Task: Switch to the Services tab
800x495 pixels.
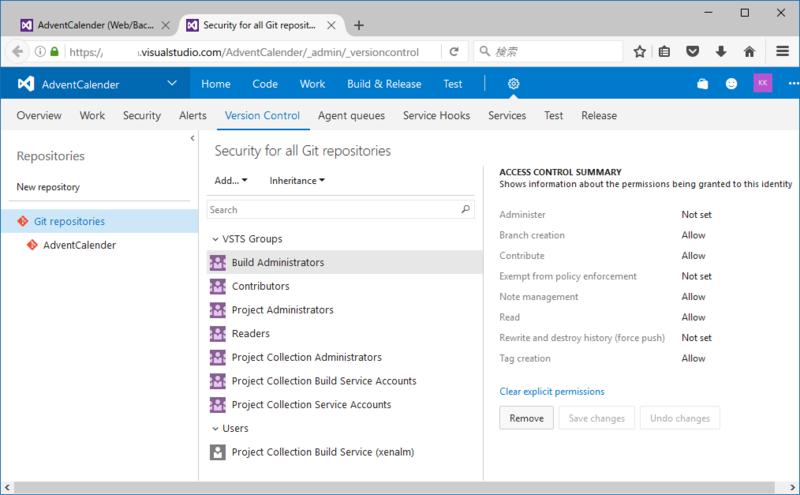Action: click(507, 115)
